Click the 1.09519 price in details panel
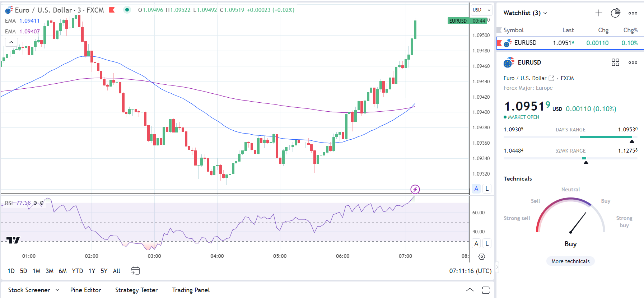 point(527,106)
